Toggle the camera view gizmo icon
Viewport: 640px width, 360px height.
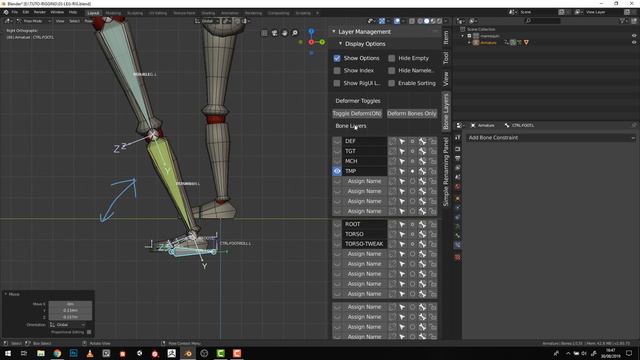coord(275,33)
